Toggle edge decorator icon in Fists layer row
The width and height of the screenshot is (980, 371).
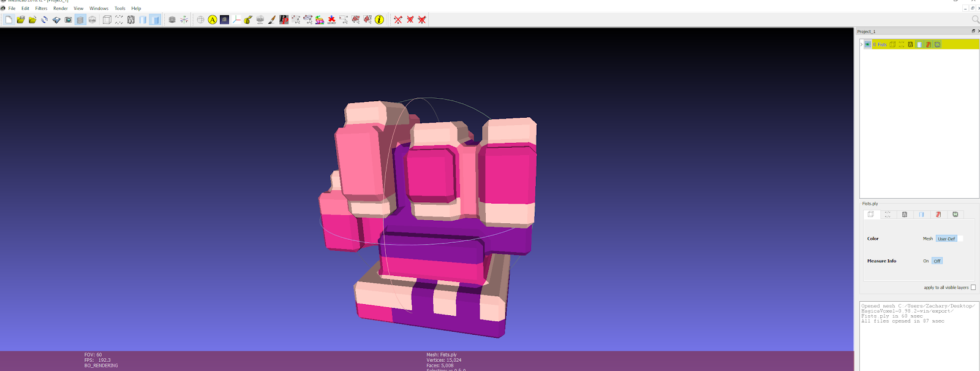click(x=937, y=44)
